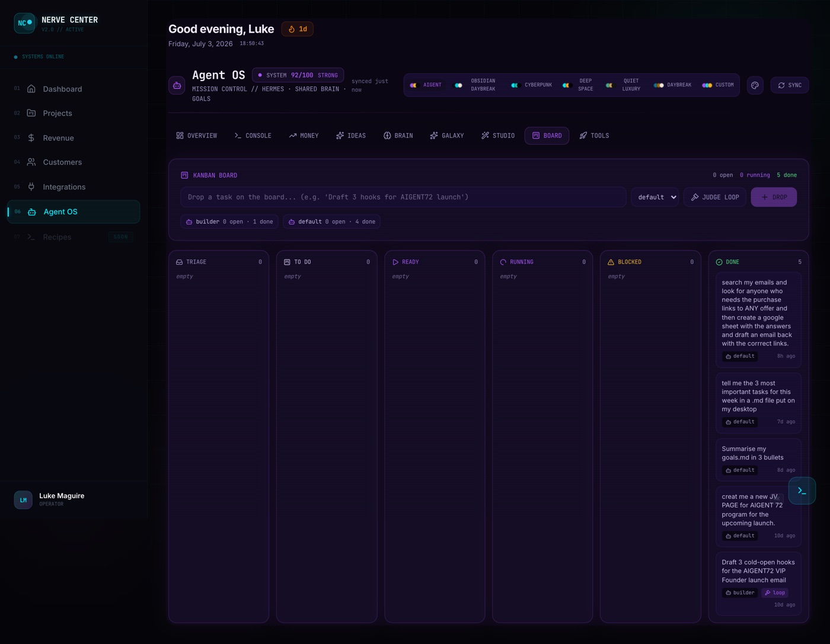830x644 pixels.
Task: Click the Dashboard home icon
Action: pyautogui.click(x=31, y=89)
